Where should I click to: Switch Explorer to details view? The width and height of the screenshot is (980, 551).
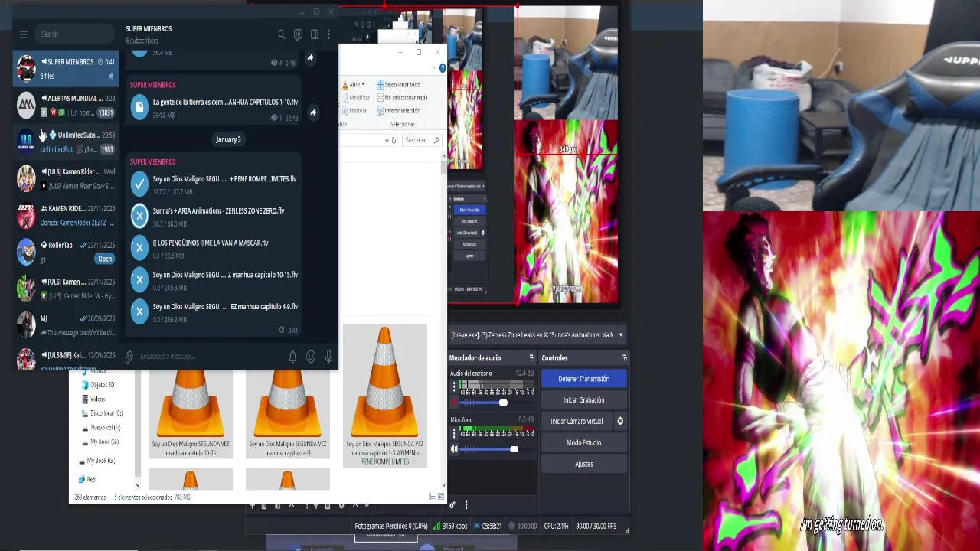pos(432,497)
